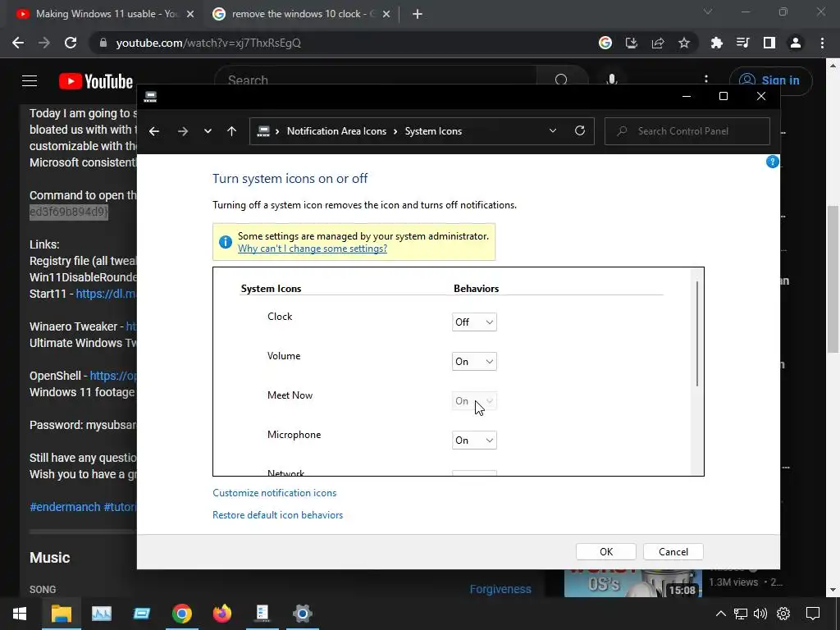The width and height of the screenshot is (840, 630).
Task: Open 'Why can't I change some settings?' link
Action: (313, 249)
